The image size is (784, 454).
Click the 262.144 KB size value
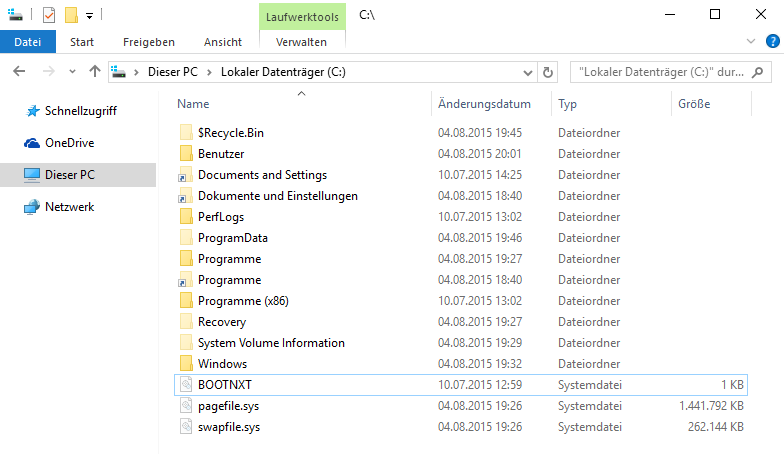[x=716, y=427]
